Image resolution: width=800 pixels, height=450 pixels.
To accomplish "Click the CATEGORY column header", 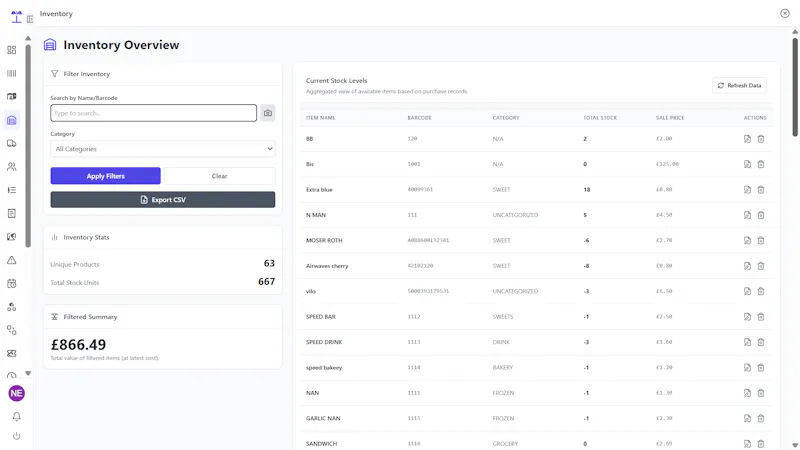I will (506, 118).
